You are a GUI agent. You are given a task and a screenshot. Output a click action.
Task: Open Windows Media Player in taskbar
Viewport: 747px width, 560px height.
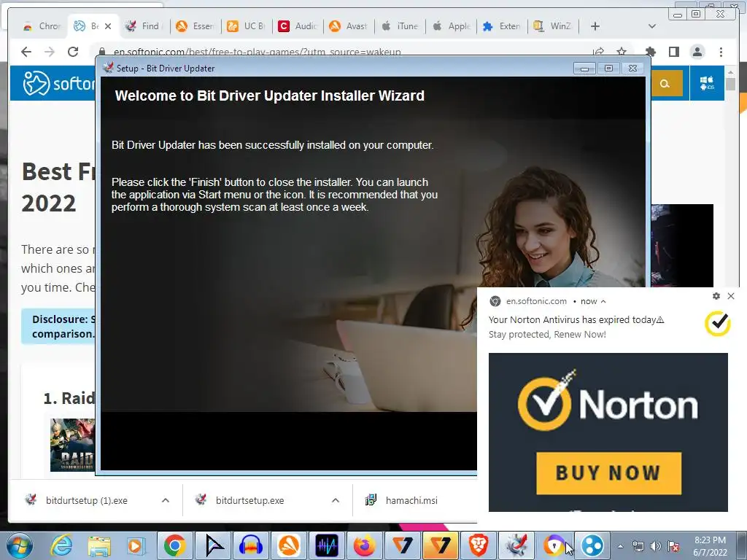click(x=135, y=545)
